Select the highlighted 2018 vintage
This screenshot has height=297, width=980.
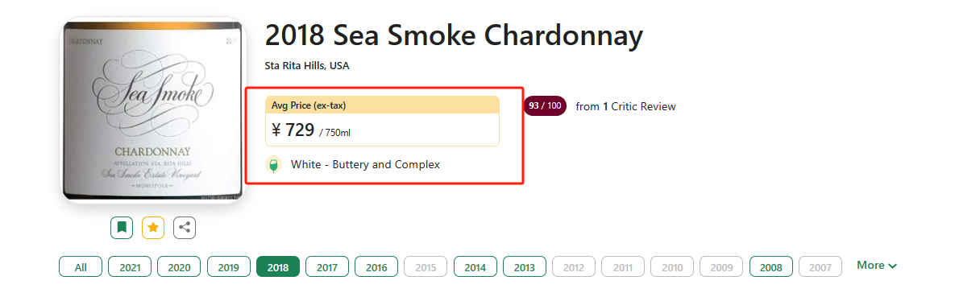tap(278, 267)
